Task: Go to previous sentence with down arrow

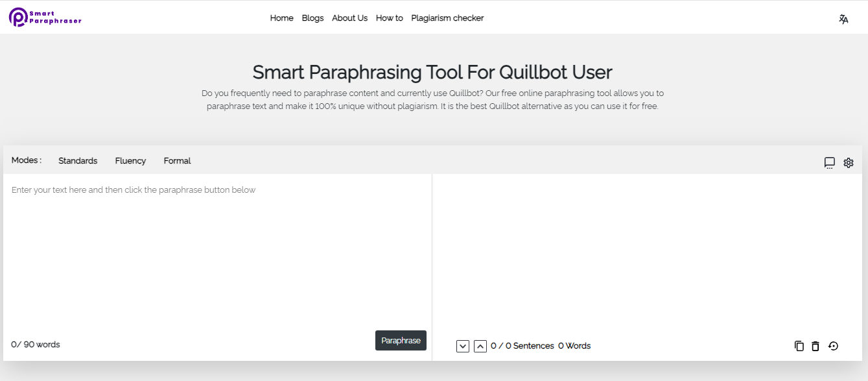Action: point(463,346)
